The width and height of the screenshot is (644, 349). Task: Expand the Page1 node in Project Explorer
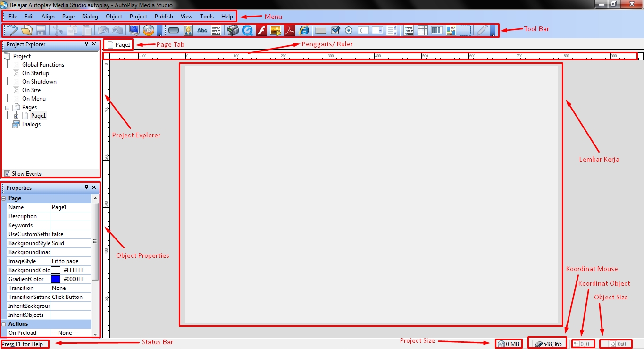(x=17, y=116)
